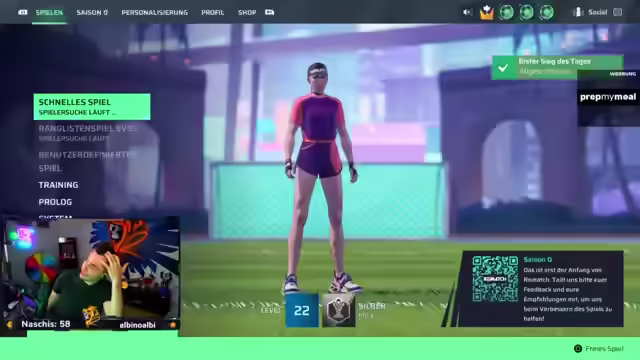Screen dimensions: 640x360
Task: Click the 'Naschis: 58' counter text
Action: [46, 324]
